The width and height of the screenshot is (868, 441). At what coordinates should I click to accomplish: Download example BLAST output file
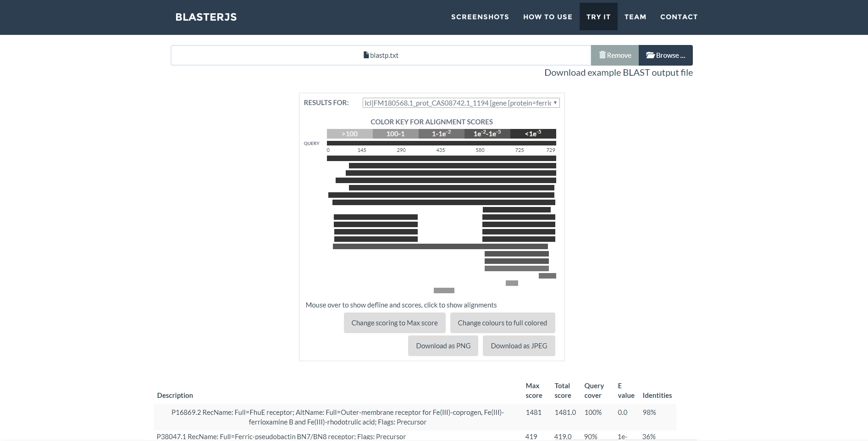pos(618,73)
